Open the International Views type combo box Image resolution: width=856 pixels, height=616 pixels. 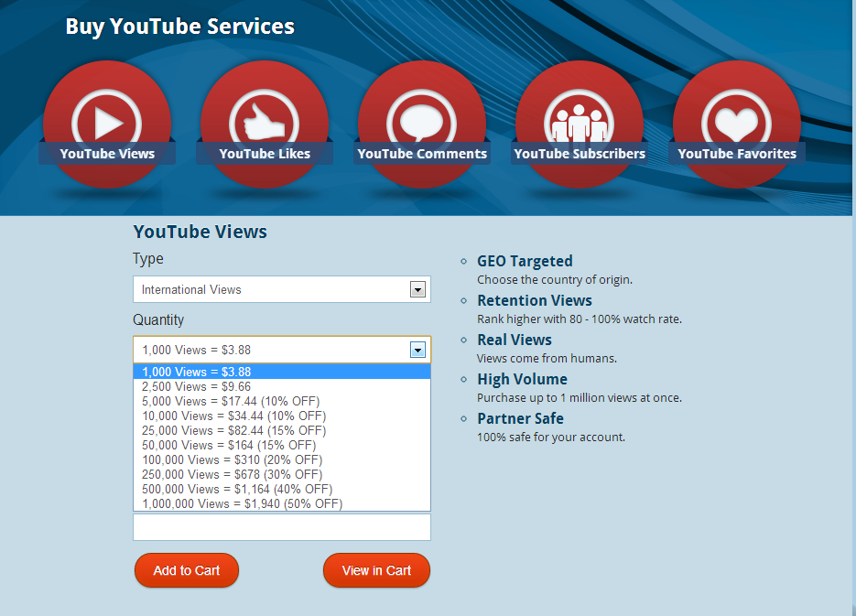(282, 289)
